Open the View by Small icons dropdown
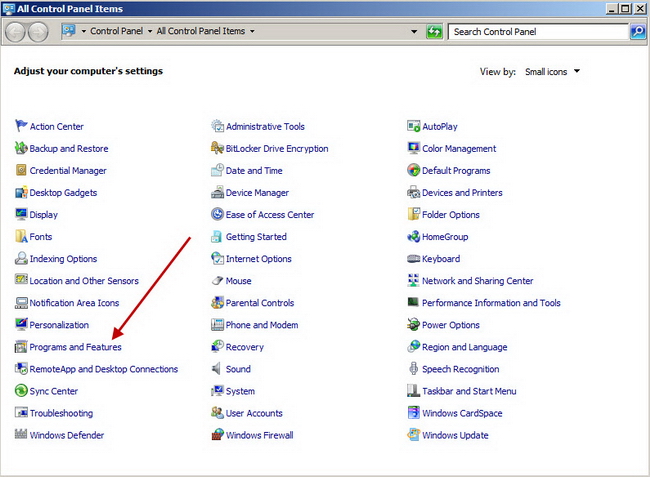This screenshot has height=477, width=650. (552, 72)
